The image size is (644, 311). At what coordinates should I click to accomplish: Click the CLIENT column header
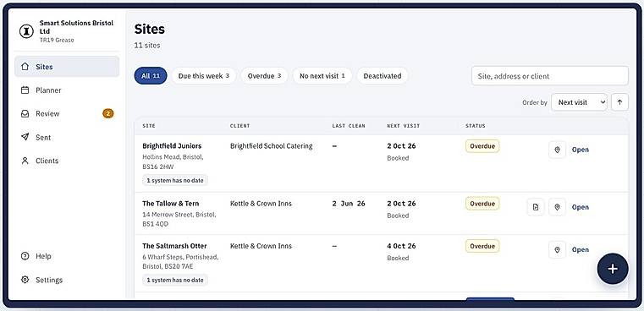(239, 126)
